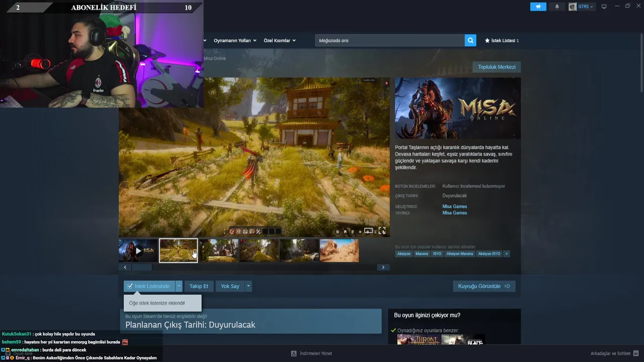The width and height of the screenshot is (644, 362).
Task: Select the grassy field screenshot thumbnail
Action: pyautogui.click(x=178, y=250)
